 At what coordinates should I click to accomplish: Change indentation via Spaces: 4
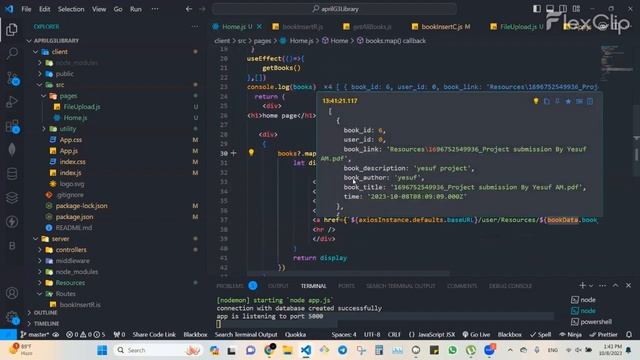[x=344, y=334]
